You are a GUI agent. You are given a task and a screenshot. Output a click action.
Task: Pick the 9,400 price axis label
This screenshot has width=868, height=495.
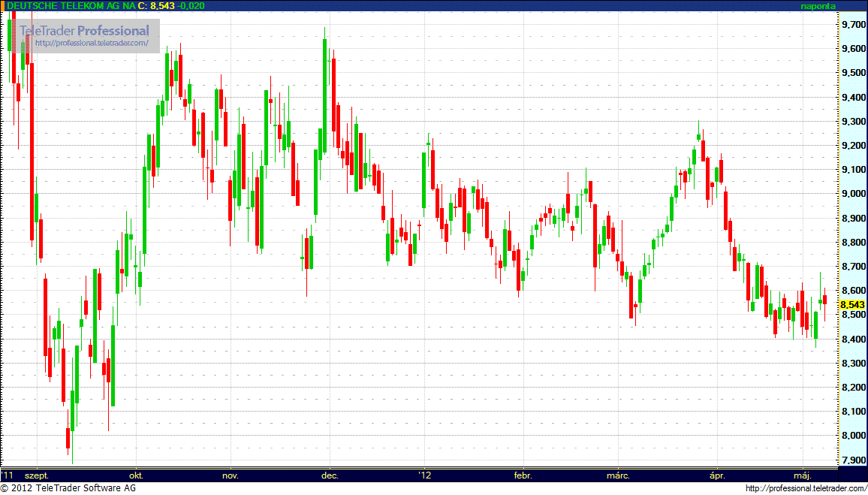[x=853, y=98]
